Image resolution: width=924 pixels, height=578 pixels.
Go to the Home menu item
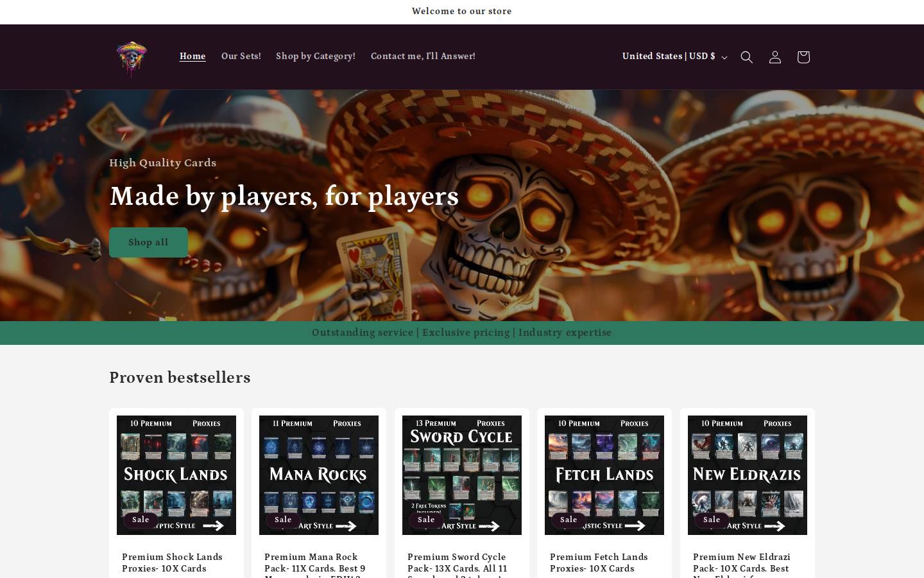coord(193,57)
